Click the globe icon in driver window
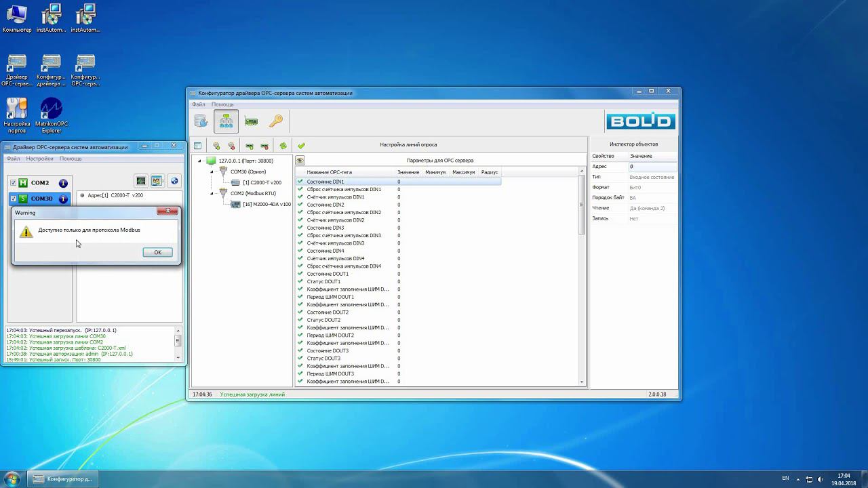The width and height of the screenshot is (868, 488). click(x=174, y=181)
